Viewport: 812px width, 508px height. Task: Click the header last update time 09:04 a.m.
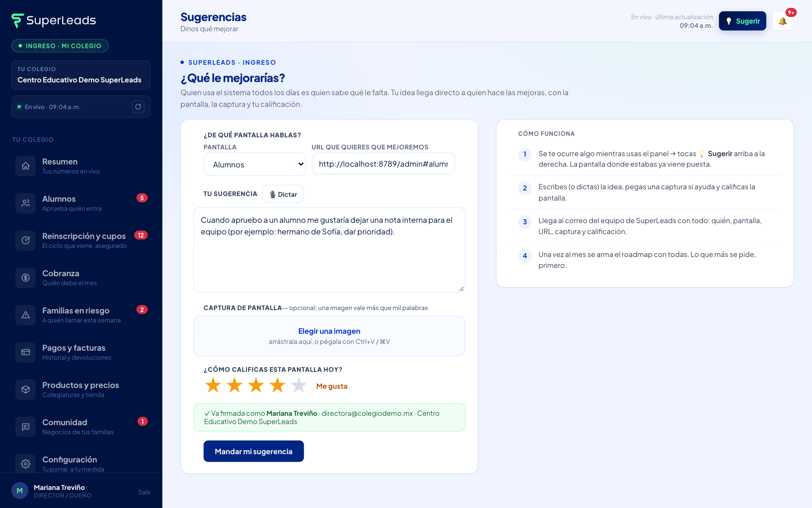click(696, 26)
